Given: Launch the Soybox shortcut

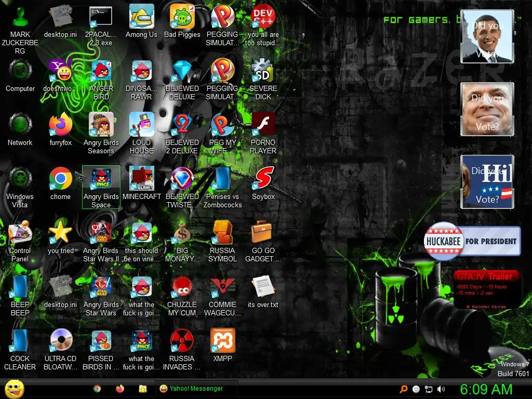Looking at the screenshot, I should click(263, 183).
